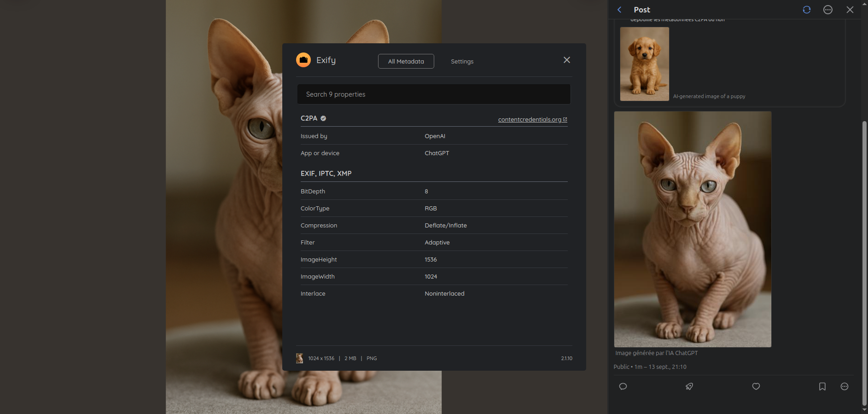Click the ColorType RGB value
Screen dimensions: 868x414
431,208
